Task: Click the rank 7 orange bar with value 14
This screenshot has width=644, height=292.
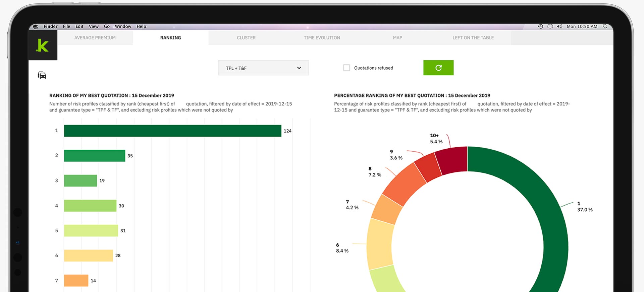Action: coord(76,281)
